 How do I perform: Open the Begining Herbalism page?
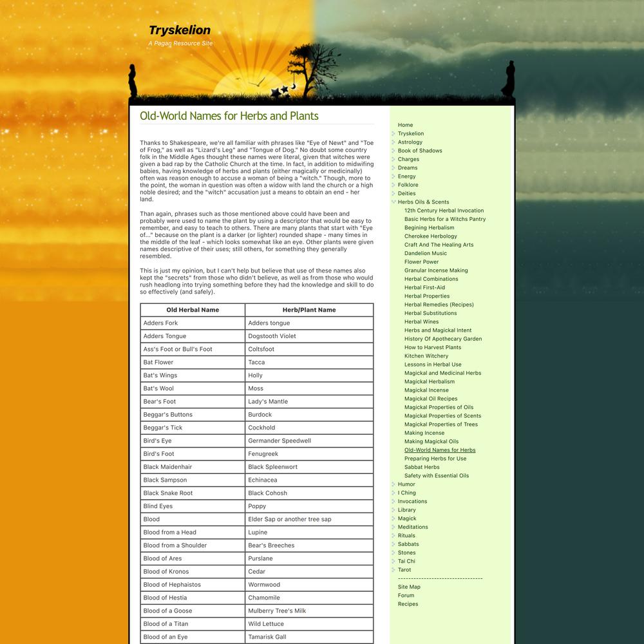(x=429, y=227)
